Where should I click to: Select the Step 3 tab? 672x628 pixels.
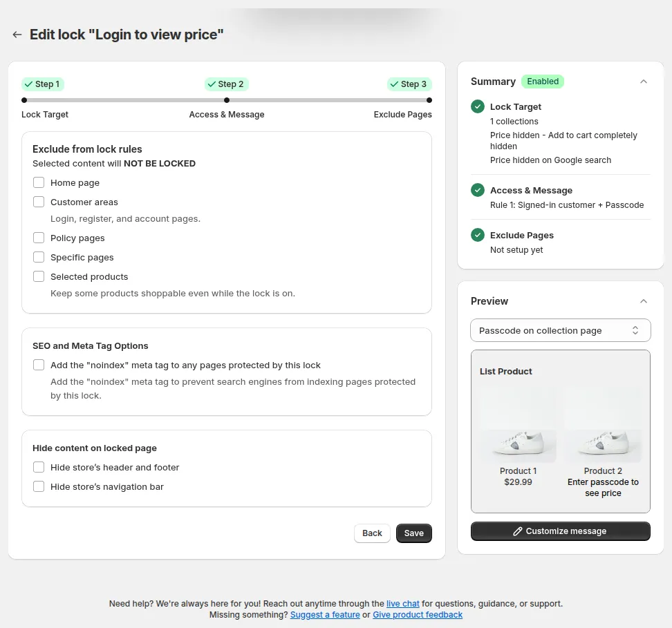click(x=409, y=84)
